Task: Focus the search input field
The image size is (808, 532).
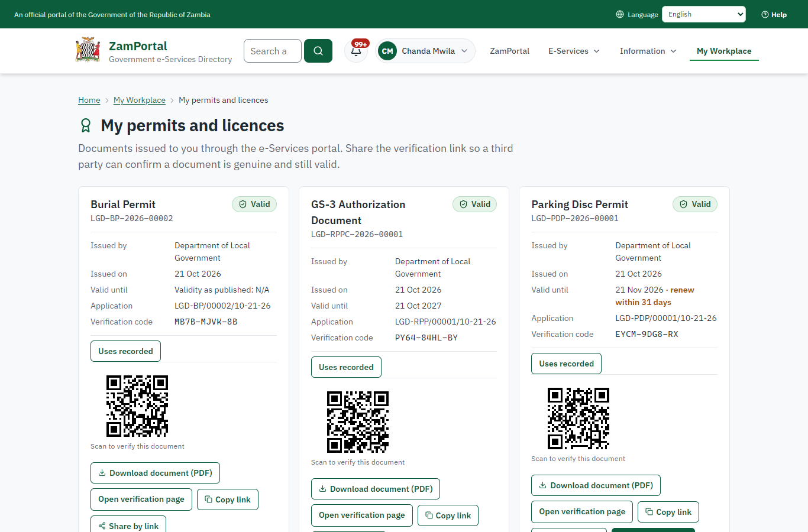Action: click(273, 51)
